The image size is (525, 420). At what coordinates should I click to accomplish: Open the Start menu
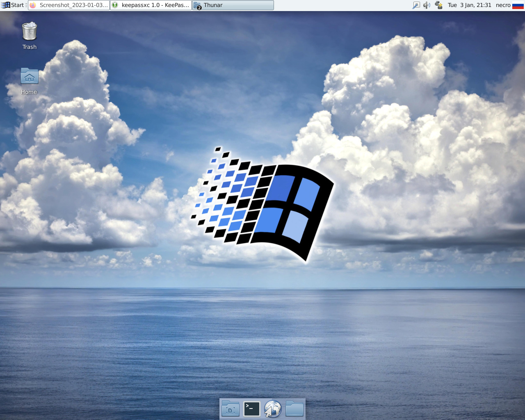pos(12,5)
